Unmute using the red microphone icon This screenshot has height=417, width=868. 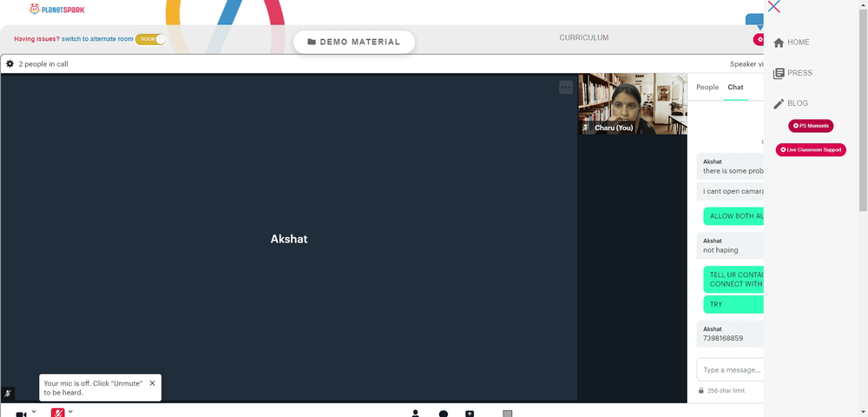58,413
